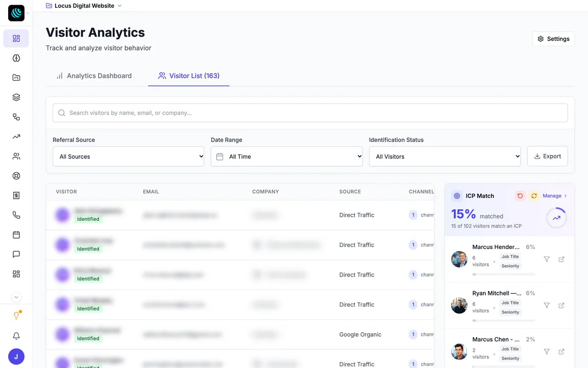Expand the sidebar chevron-down circle
The width and height of the screenshot is (588, 368).
(x=16, y=297)
